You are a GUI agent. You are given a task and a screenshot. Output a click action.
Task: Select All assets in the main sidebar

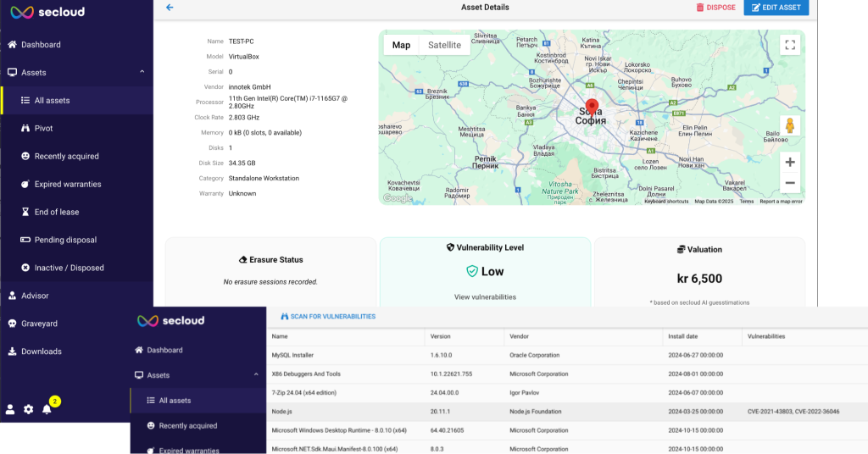tap(76, 100)
